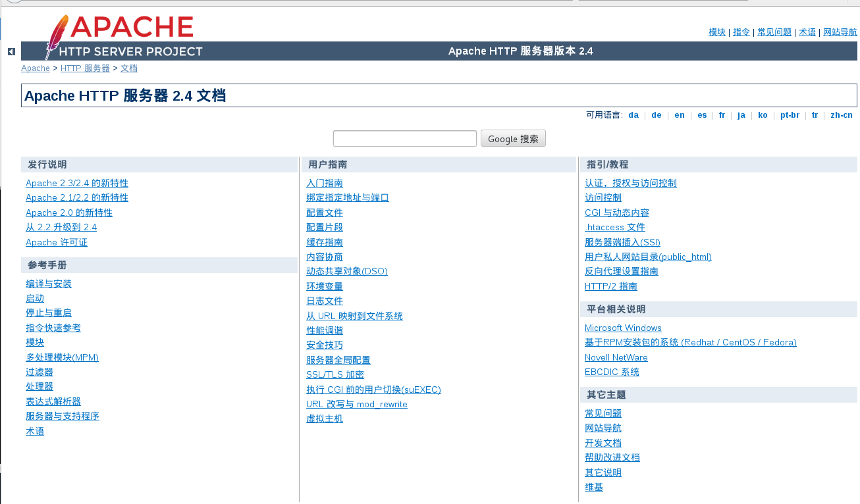
Task: Open .htaccess 文件 link
Action: coord(615,227)
